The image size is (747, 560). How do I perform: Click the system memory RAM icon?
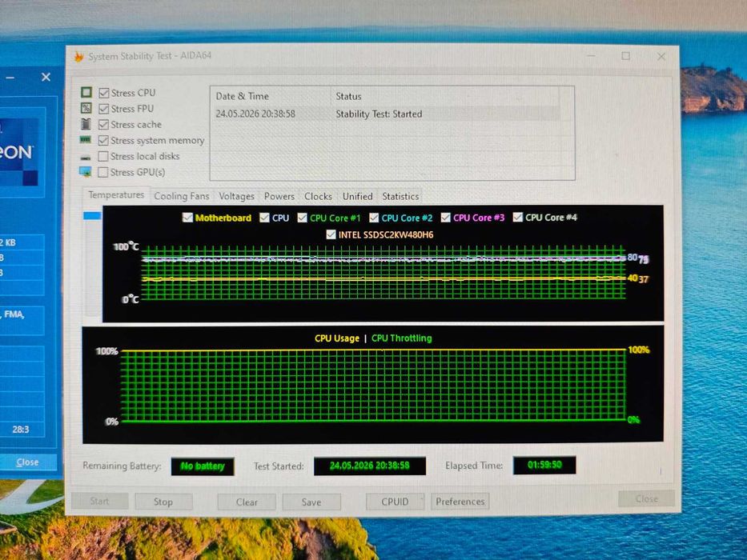coord(86,139)
